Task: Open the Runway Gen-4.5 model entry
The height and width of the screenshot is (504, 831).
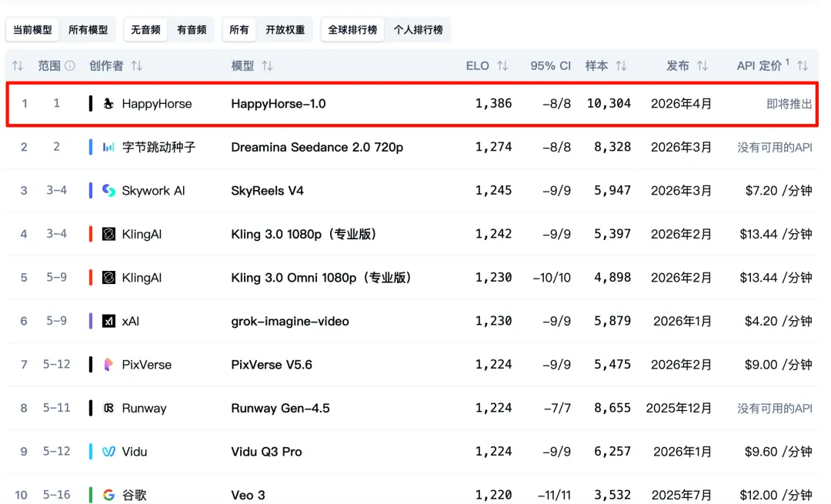Action: 280,408
